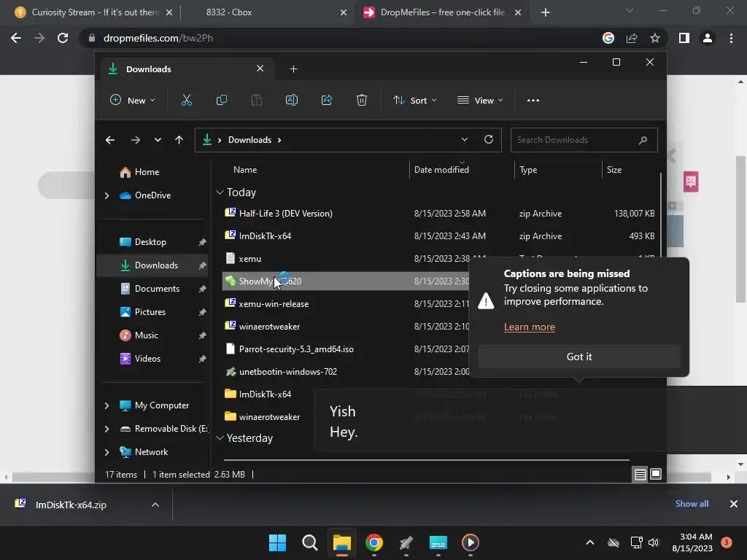Open the View dropdown
The image size is (747, 560).
[x=480, y=101]
